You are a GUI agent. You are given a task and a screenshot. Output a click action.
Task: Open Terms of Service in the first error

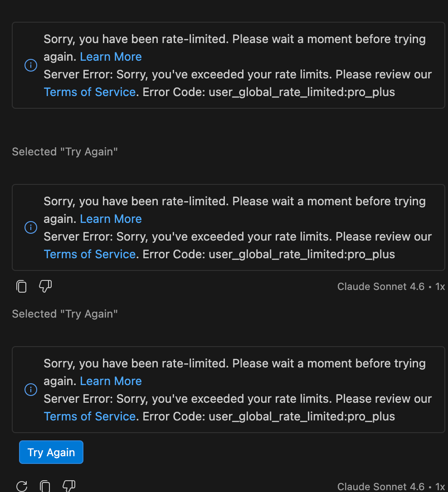pos(90,92)
